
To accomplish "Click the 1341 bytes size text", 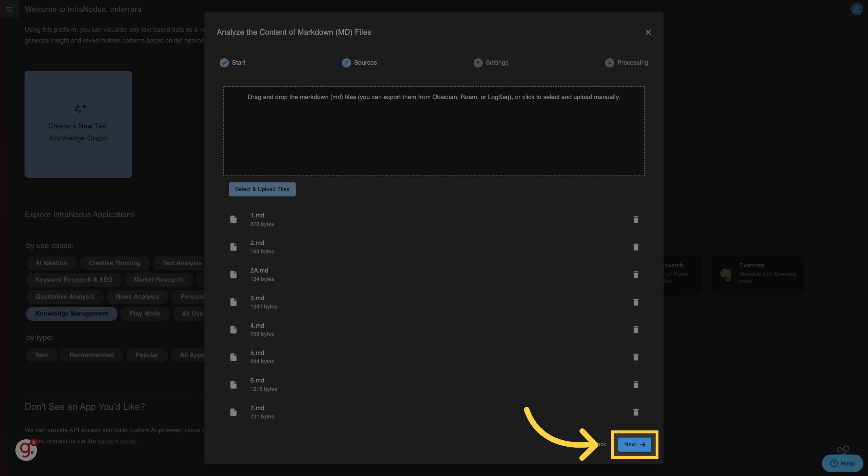I will [x=263, y=307].
